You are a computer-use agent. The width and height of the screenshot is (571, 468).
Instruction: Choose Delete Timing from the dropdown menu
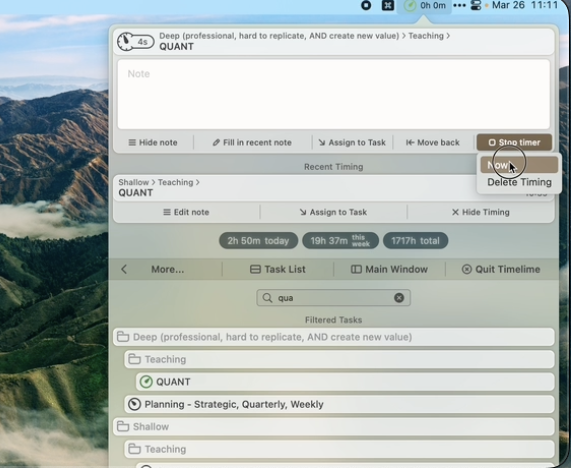(519, 182)
